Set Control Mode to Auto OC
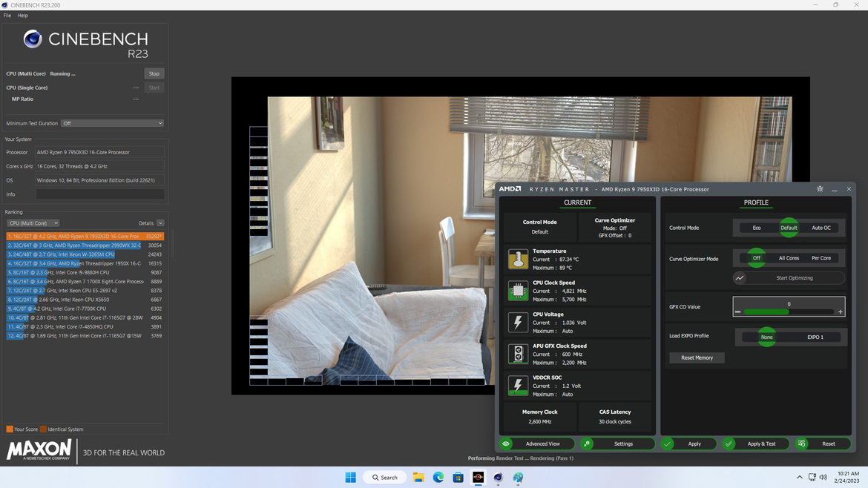Screen dimensions: 868x488 [x=821, y=228]
